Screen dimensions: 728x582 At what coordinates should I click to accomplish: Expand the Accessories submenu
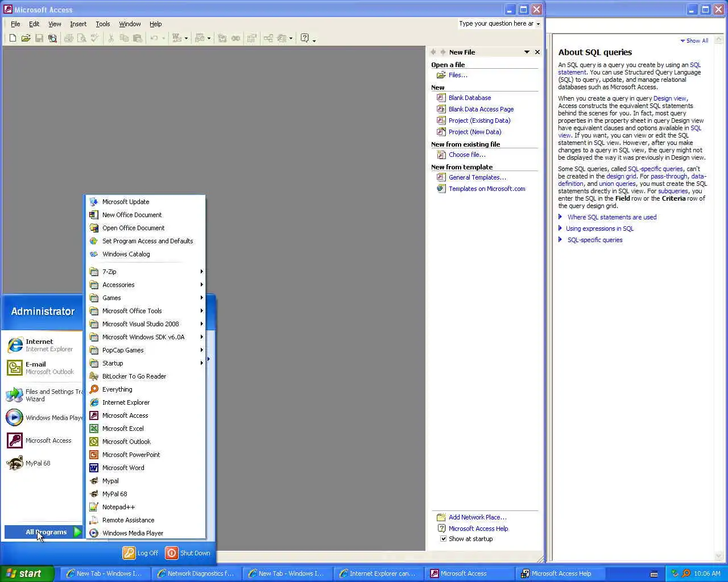coord(146,285)
